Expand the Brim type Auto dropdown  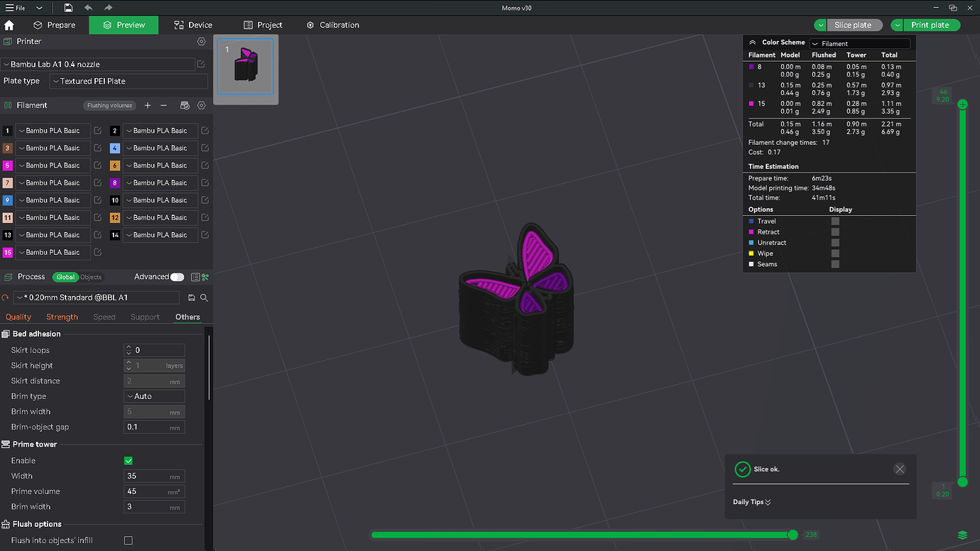(154, 396)
